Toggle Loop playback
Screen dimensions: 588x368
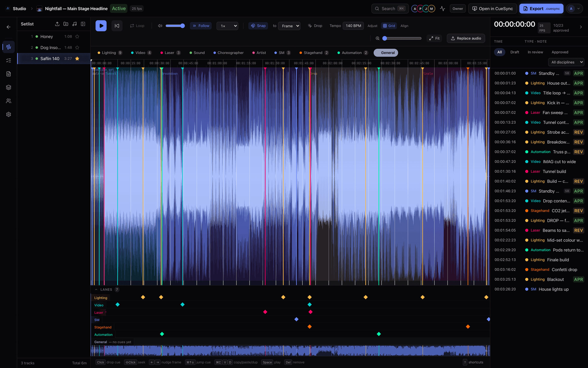click(x=137, y=26)
